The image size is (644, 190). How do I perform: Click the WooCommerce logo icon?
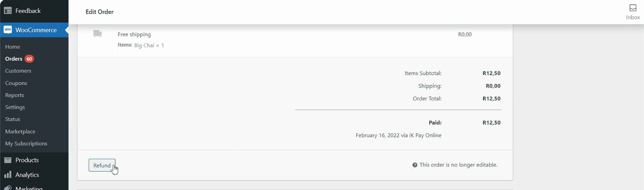[x=8, y=30]
